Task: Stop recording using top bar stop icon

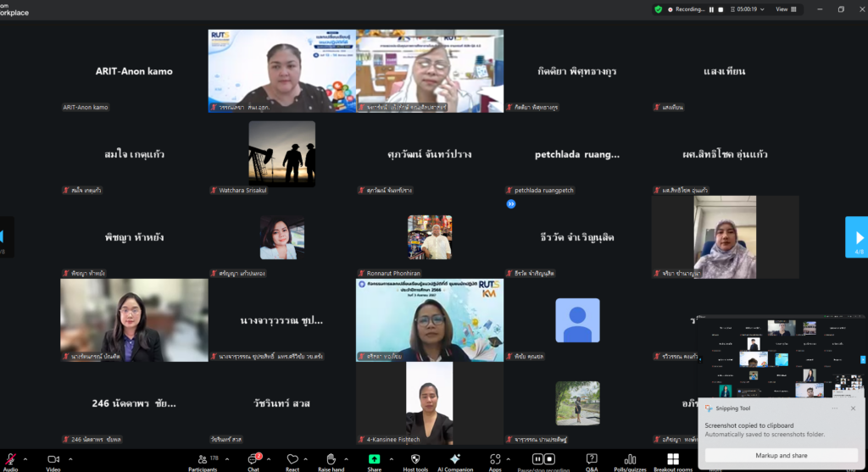Action: [721, 9]
